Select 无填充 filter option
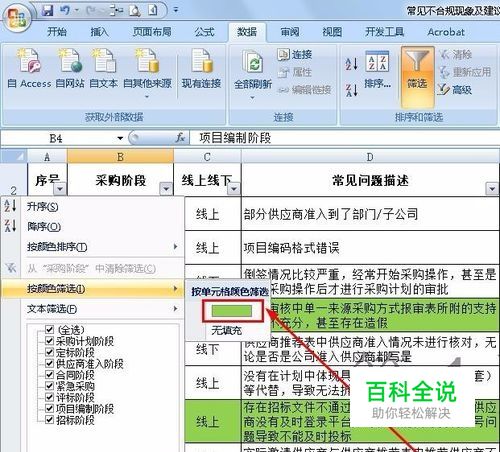 pos(227,330)
